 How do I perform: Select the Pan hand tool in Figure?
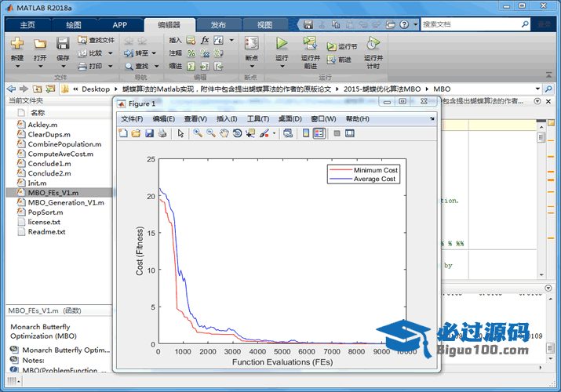pyautogui.click(x=224, y=133)
